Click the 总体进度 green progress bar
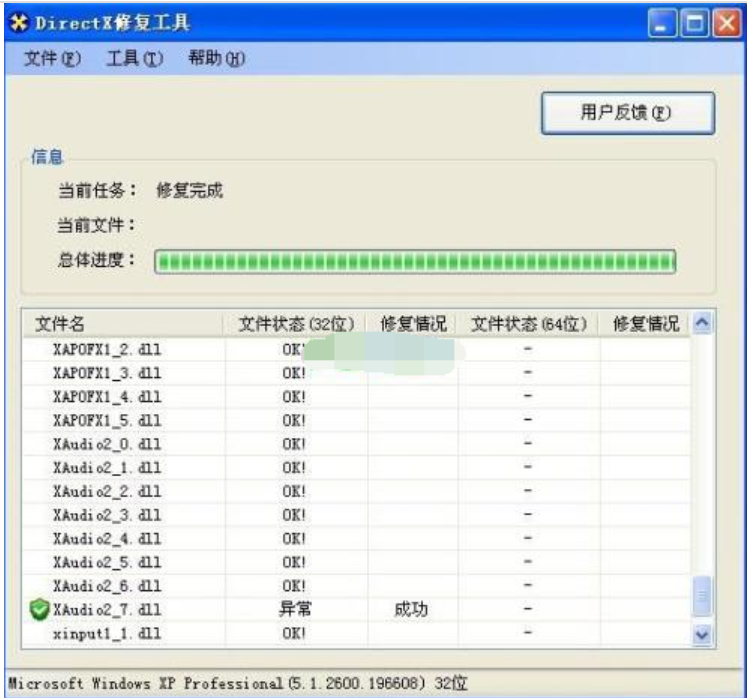 click(415, 262)
